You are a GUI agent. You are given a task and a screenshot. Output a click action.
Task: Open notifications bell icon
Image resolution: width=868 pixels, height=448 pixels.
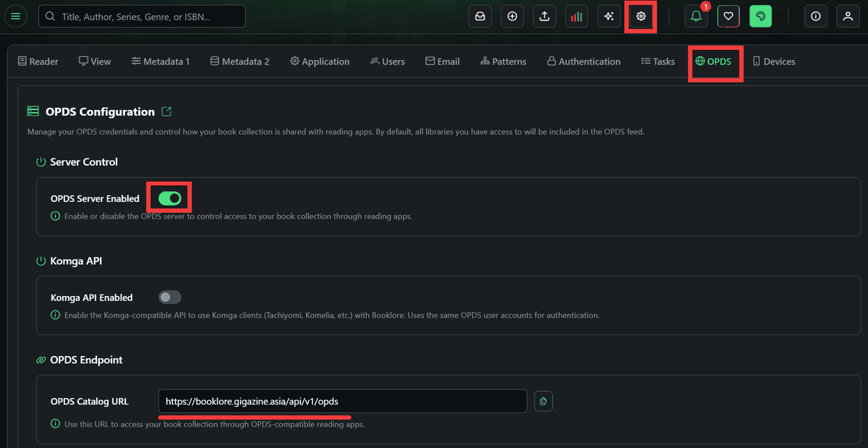click(x=696, y=16)
